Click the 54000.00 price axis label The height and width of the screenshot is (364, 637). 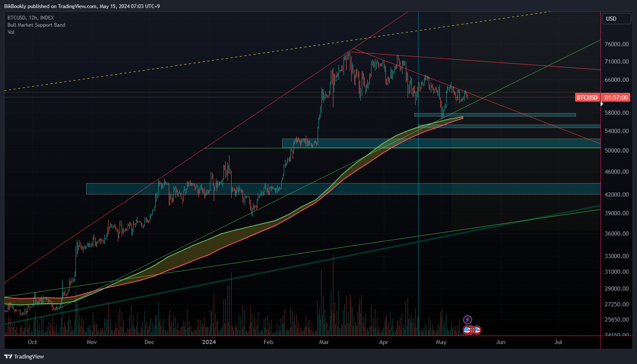(617, 131)
